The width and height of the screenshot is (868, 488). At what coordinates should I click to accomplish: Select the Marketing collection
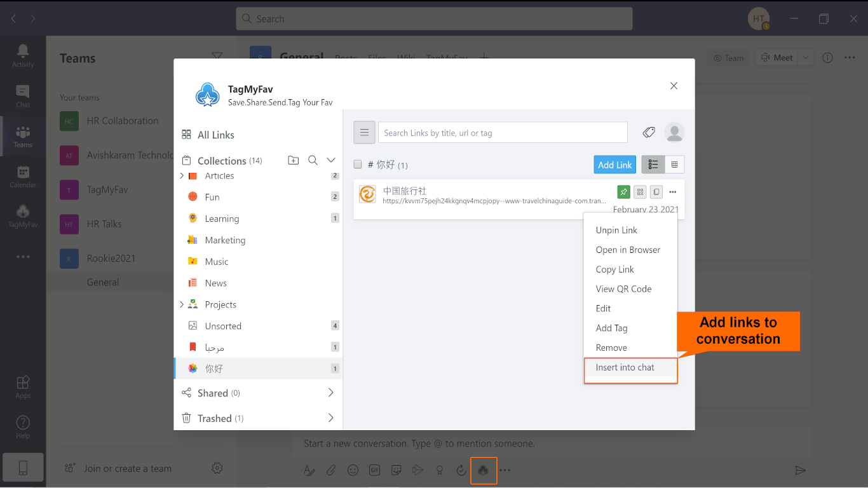258,240
